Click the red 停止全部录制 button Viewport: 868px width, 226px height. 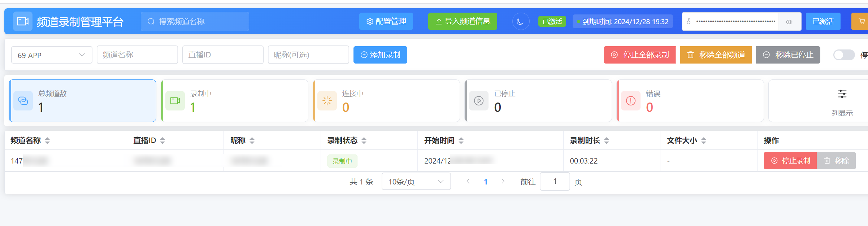tap(639, 55)
